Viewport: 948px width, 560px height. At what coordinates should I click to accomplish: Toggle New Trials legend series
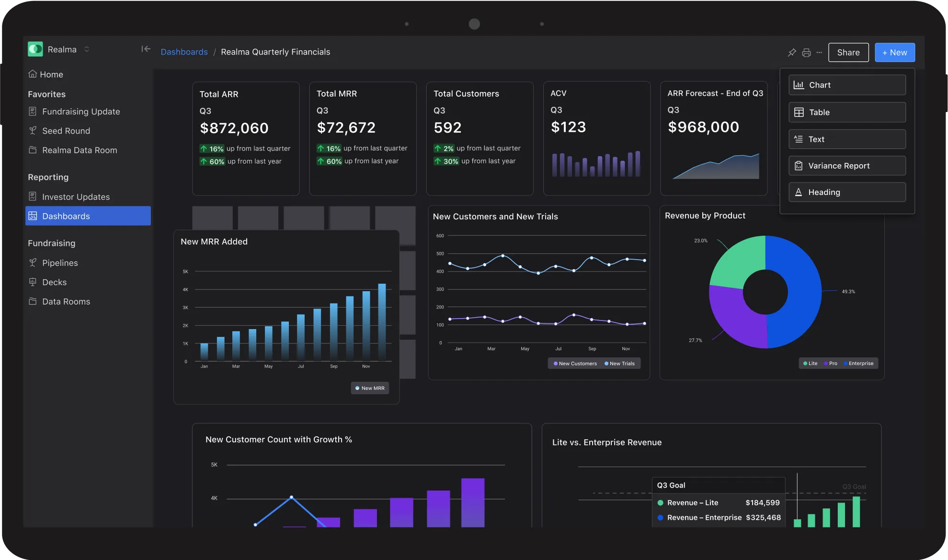coord(619,364)
